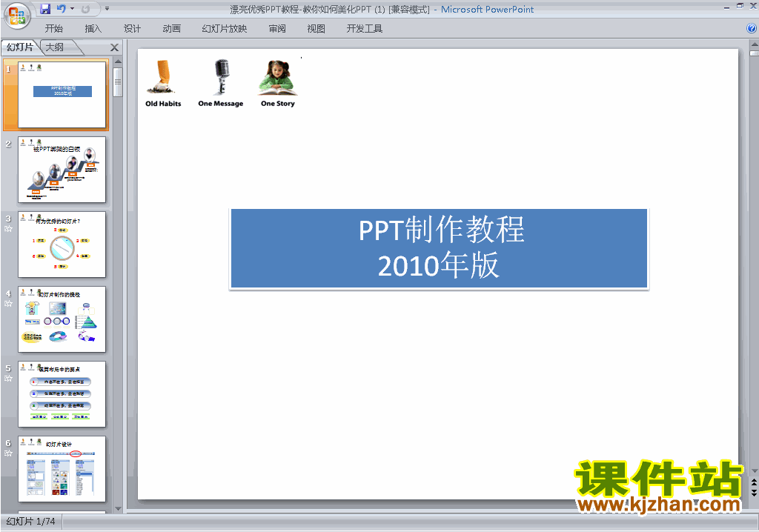Click the animation star icon beside slide 3
Viewport: 759px width, 532px height.
click(8, 228)
